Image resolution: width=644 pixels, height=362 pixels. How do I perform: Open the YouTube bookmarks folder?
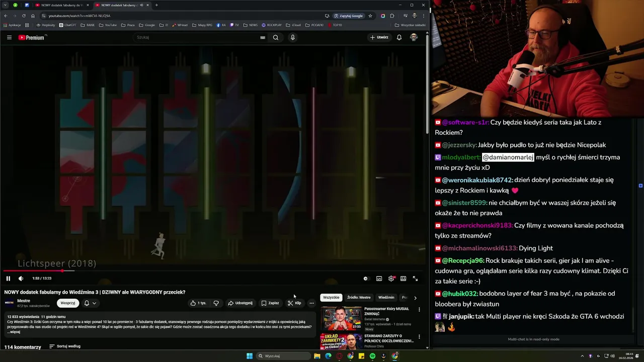coord(108,25)
